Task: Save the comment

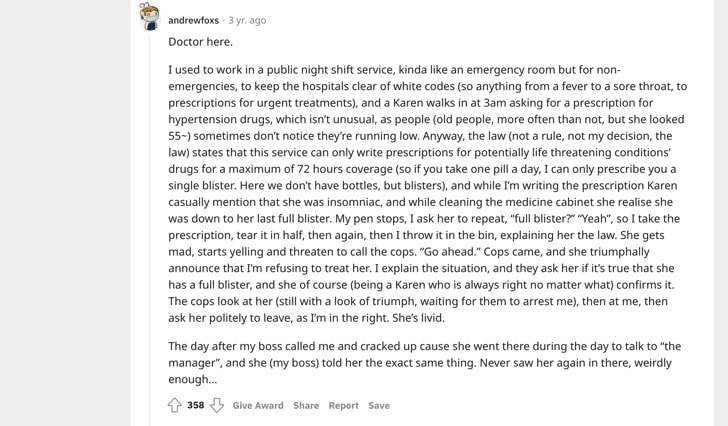Action: click(379, 405)
